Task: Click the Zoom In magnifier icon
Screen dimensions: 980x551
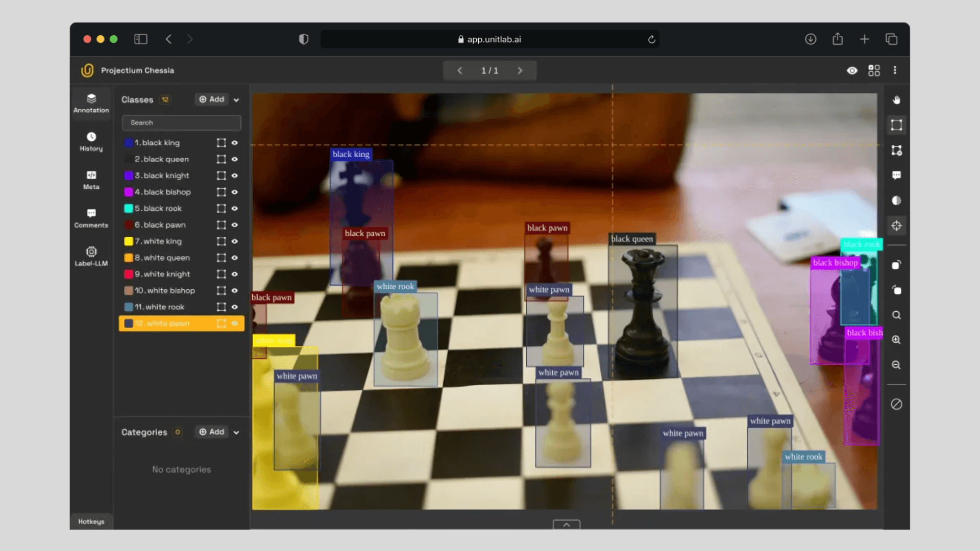Action: tap(896, 340)
